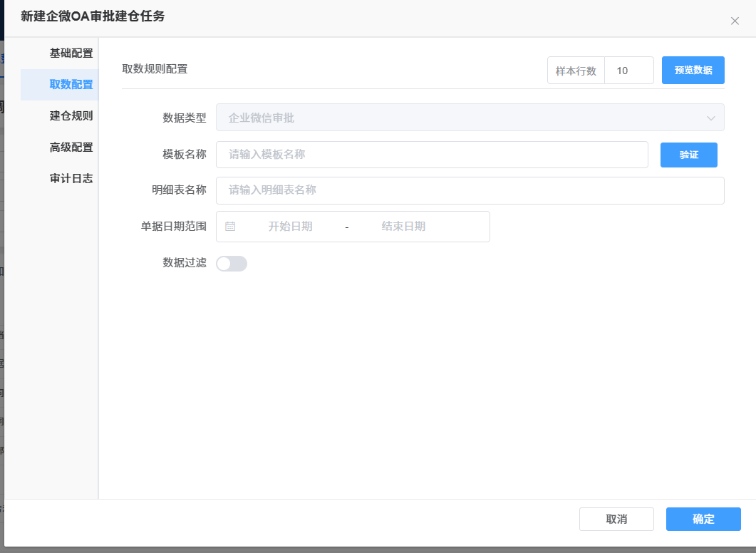The width and height of the screenshot is (756, 553).
Task: Switch to the 基础配置 tab
Action: pos(71,53)
